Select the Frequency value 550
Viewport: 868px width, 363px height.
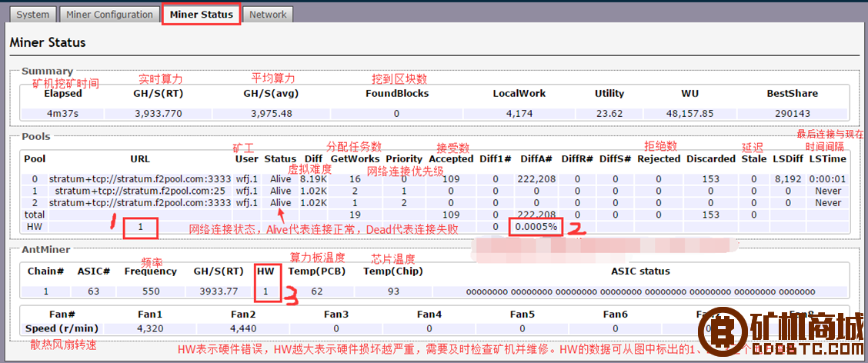[x=150, y=291]
